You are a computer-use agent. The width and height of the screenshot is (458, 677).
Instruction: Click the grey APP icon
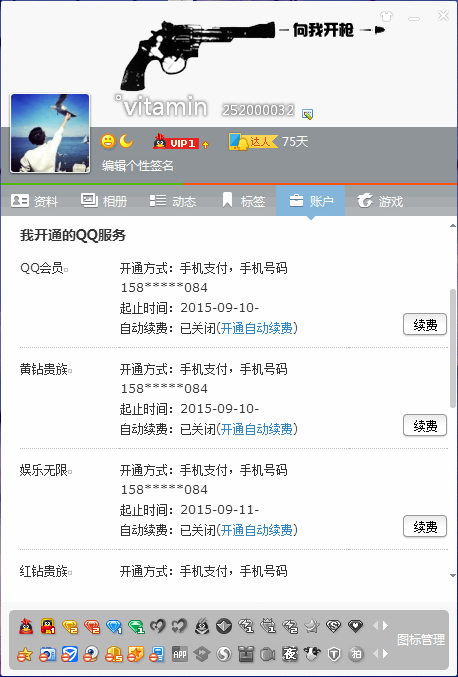[180, 655]
